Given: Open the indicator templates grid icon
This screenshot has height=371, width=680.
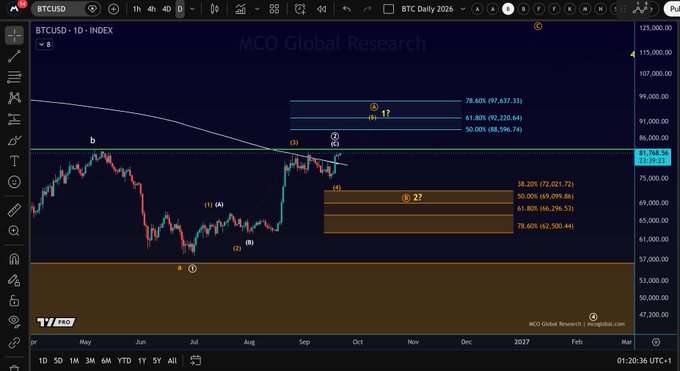Looking at the screenshot, I should click(275, 9).
